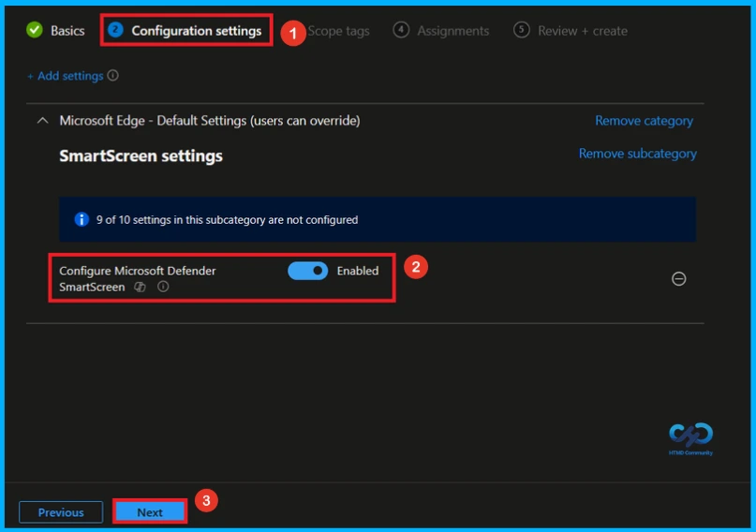Click the Enabled status label
Screen dimensions: 756x532
tap(358, 271)
